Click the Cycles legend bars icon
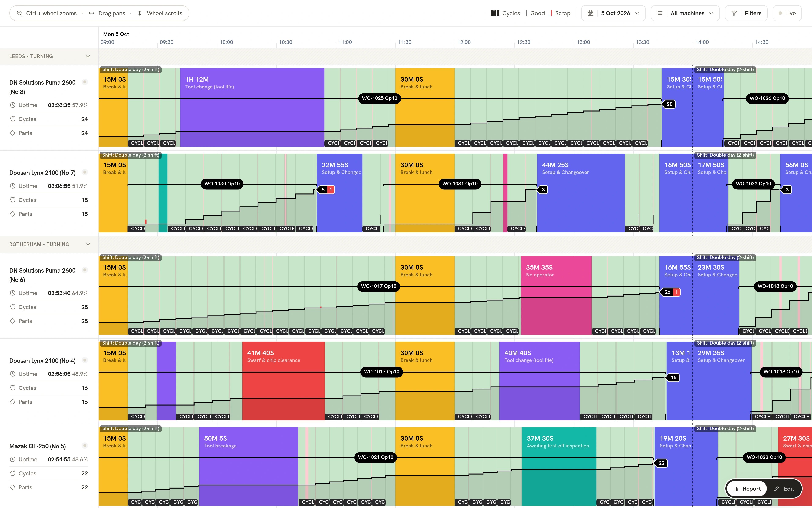The image size is (812, 508). [495, 13]
